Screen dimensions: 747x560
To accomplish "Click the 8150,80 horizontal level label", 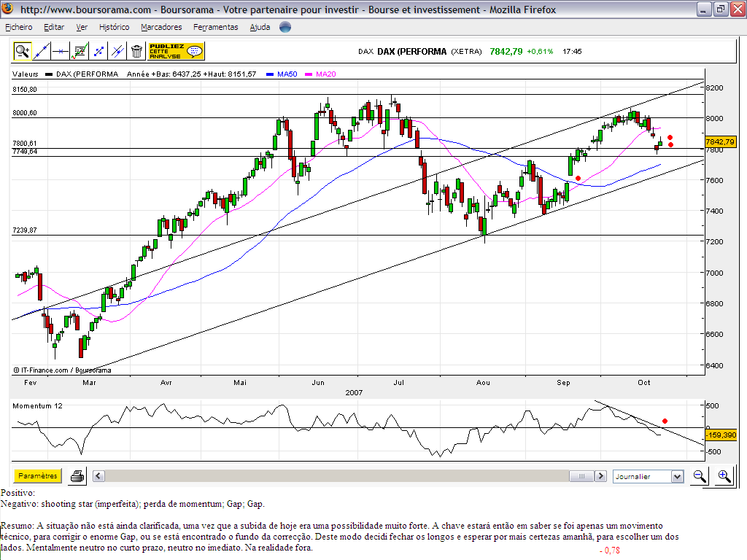I will (x=24, y=89).
